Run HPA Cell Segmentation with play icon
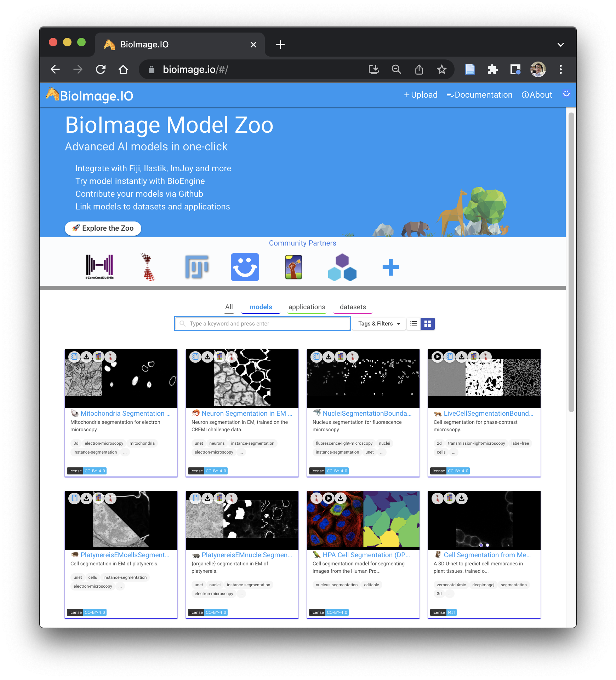Viewport: 616px width, 680px height. point(329,498)
